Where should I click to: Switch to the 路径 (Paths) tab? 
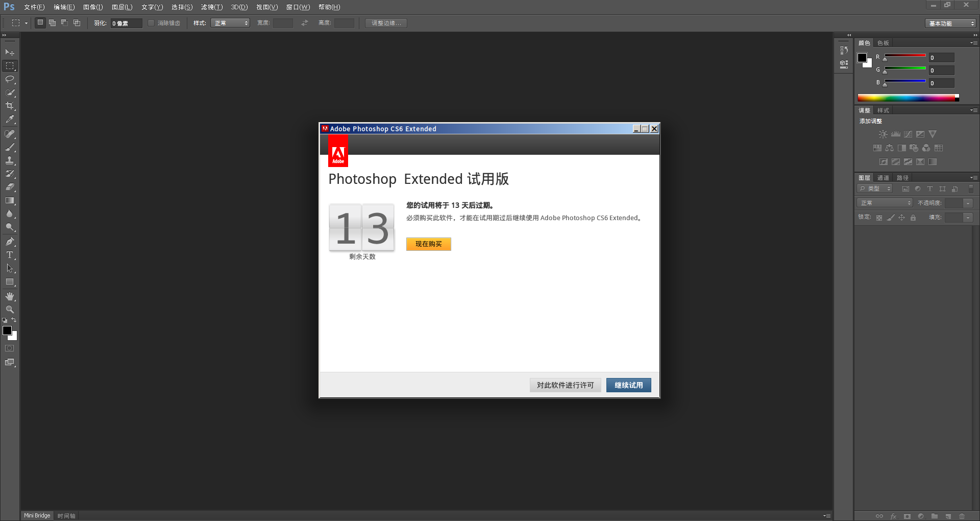902,178
